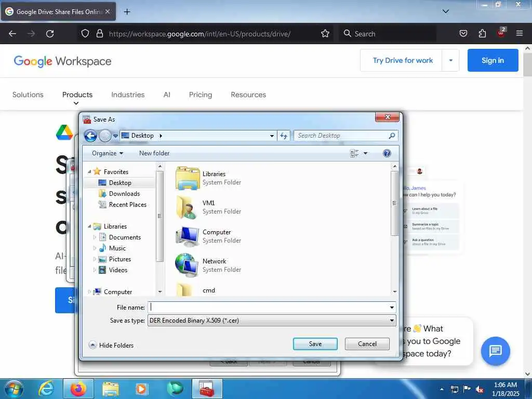The image size is (532, 399).
Task: Close the Save As dialog
Action: 388,117
